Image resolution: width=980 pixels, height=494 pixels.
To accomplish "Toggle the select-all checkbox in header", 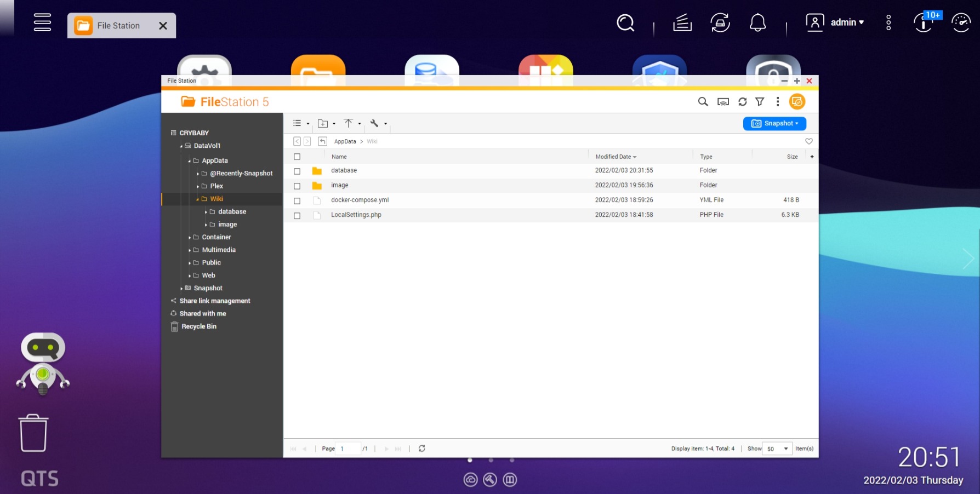I will point(297,157).
